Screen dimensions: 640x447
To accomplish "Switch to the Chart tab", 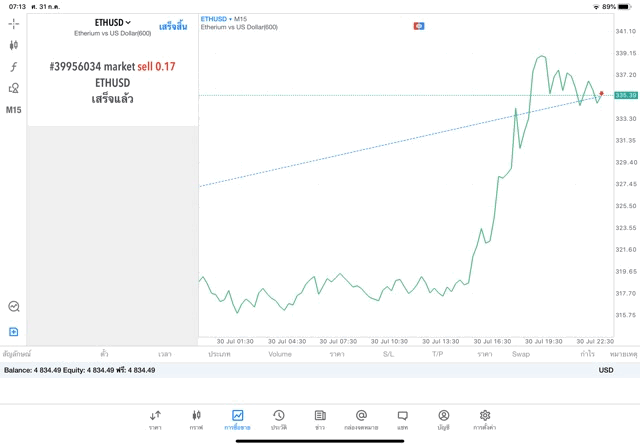I will point(196,419).
